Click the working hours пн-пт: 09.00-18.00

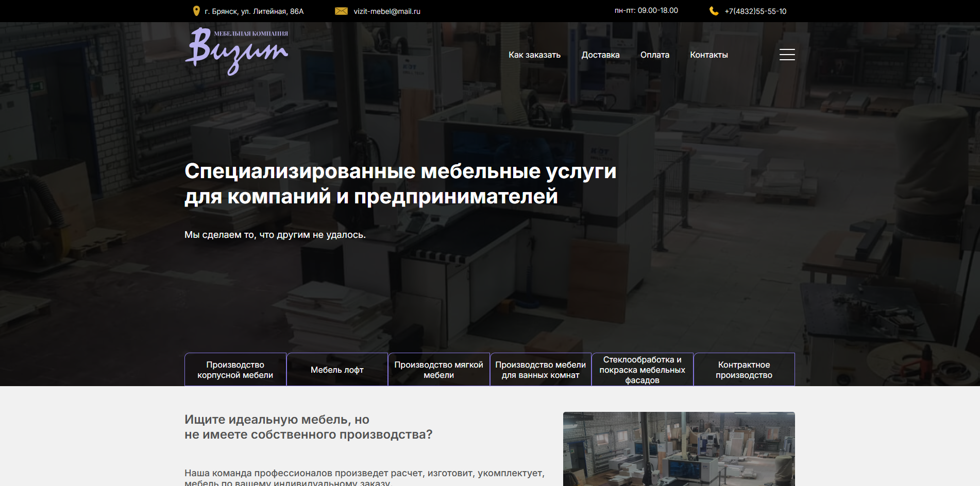(646, 10)
